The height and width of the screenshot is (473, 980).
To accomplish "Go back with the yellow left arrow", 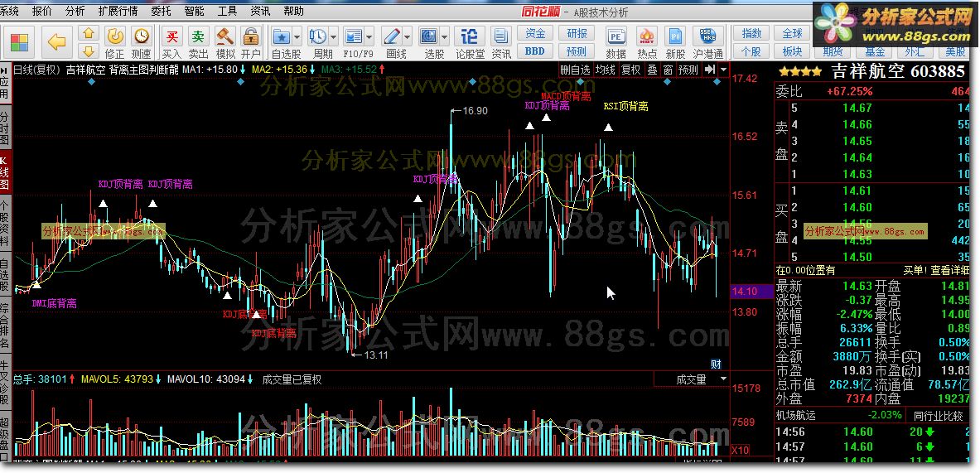I will pyautogui.click(x=57, y=42).
